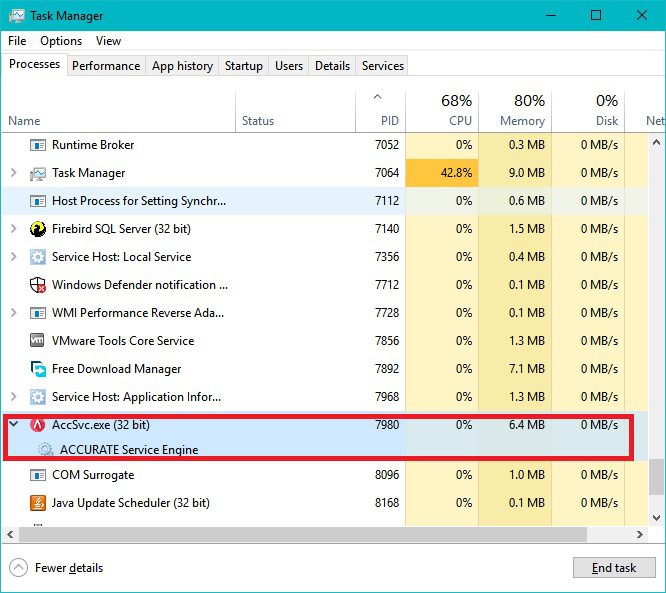Select the Free Download Manager name
666x593 pixels.
point(116,369)
